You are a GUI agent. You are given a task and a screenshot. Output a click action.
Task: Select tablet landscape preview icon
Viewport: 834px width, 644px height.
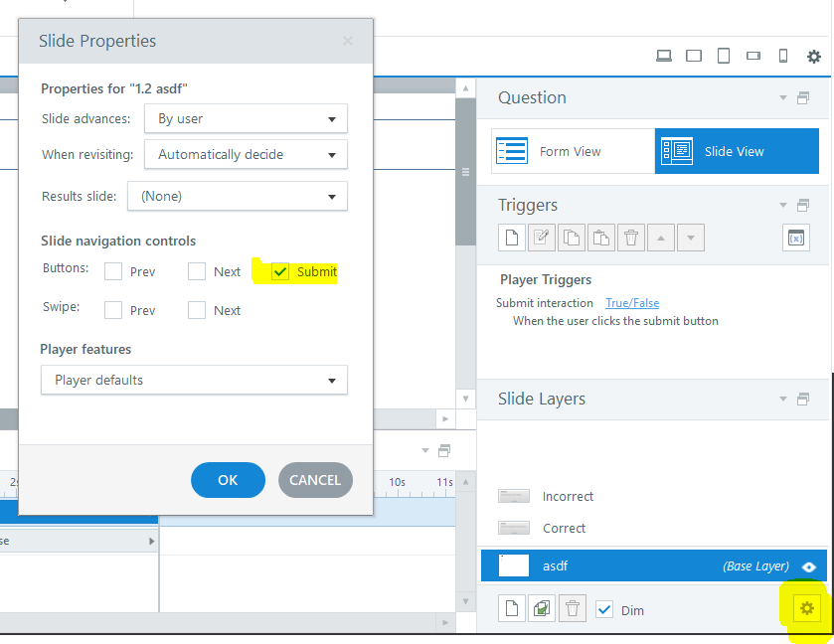coord(694,56)
